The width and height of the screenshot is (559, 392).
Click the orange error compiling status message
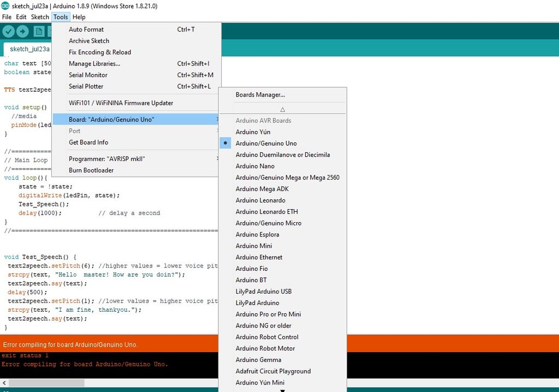pos(70,345)
